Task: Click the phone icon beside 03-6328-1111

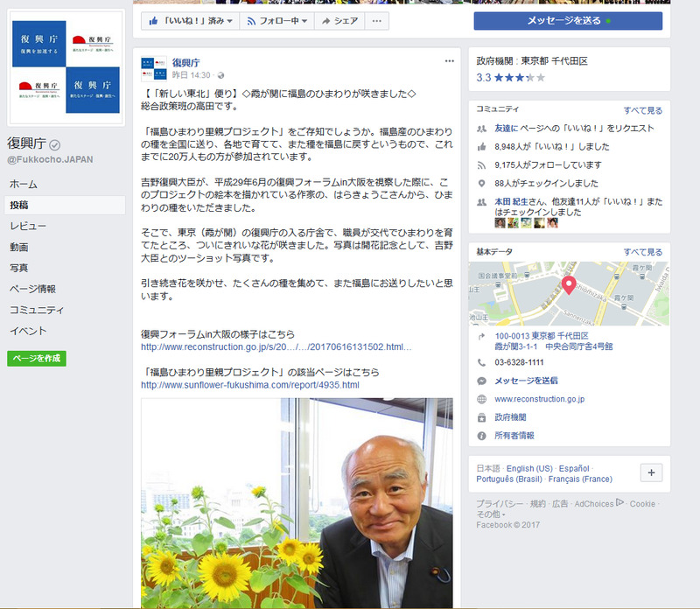Action: tap(481, 362)
